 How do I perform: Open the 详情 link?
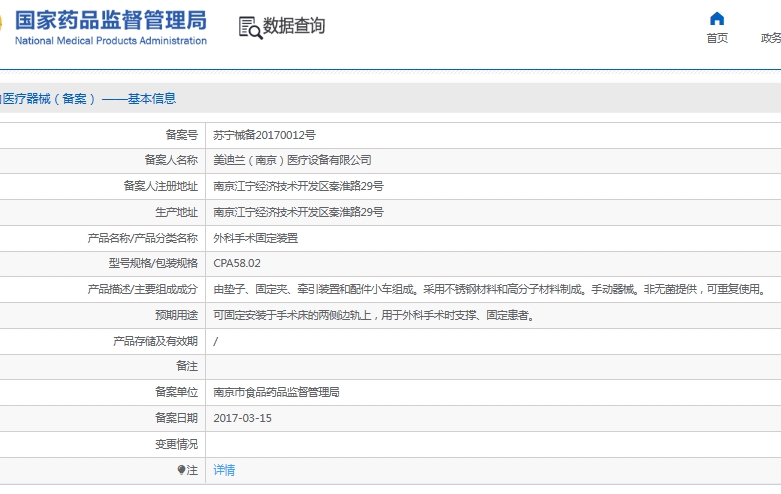(224, 470)
